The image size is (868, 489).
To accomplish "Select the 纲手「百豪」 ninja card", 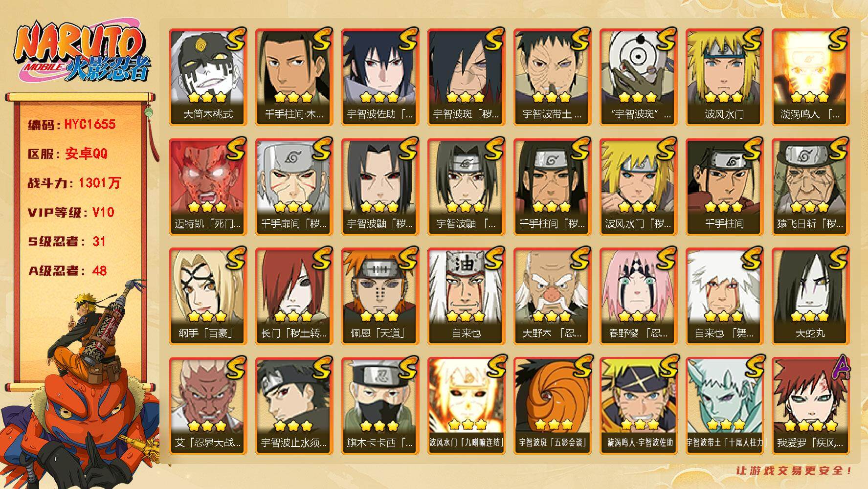I will 208,296.
